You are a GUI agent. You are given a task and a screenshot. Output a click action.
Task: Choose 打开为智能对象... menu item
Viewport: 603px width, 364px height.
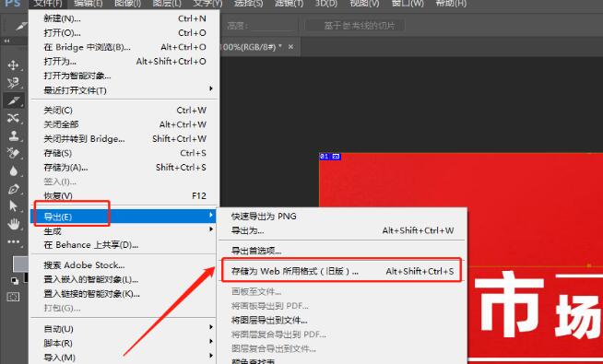coord(124,76)
